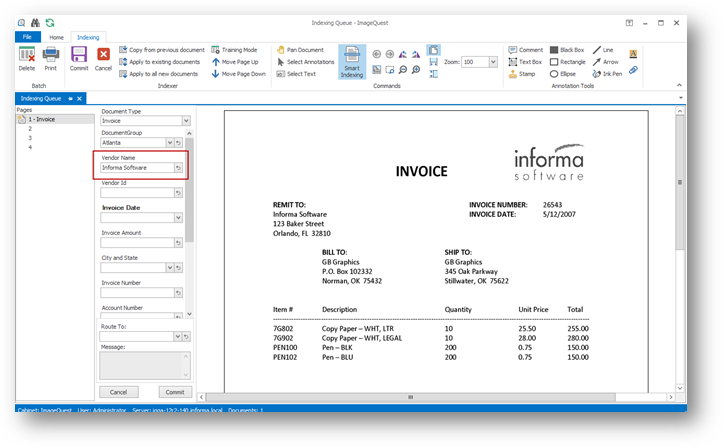Activate the Select Text tool
The width and height of the screenshot is (724, 448).
click(296, 74)
